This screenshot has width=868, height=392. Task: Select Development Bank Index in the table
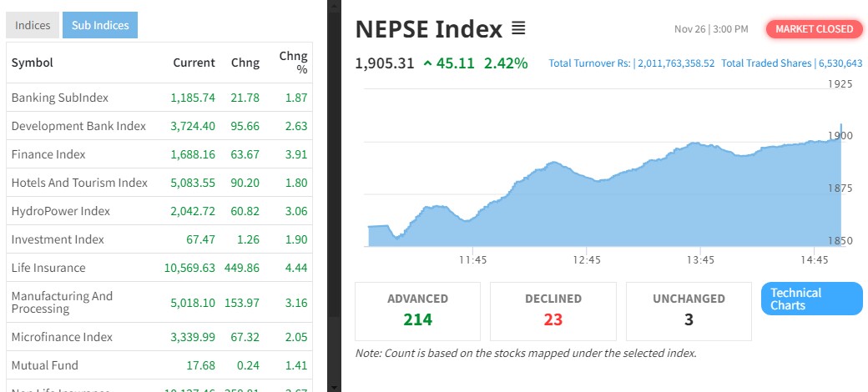tap(78, 126)
